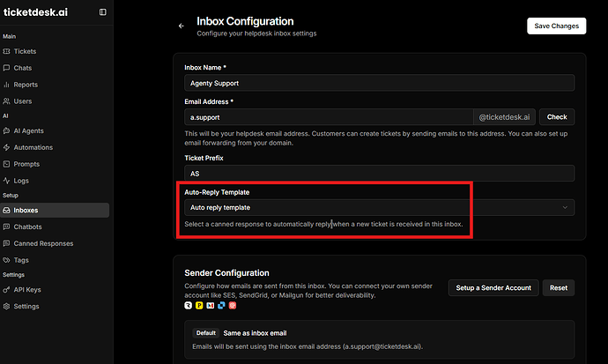Viewport: 608px width, 364px height.
Task: Select the AI Agents icon in sidebar
Action: pos(7,130)
